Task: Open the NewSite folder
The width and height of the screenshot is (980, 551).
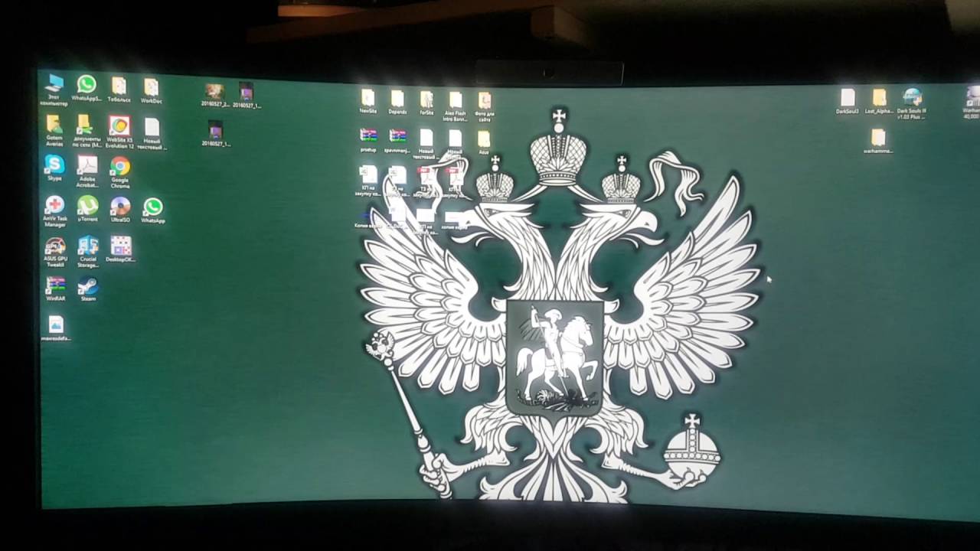Action: pos(368,102)
